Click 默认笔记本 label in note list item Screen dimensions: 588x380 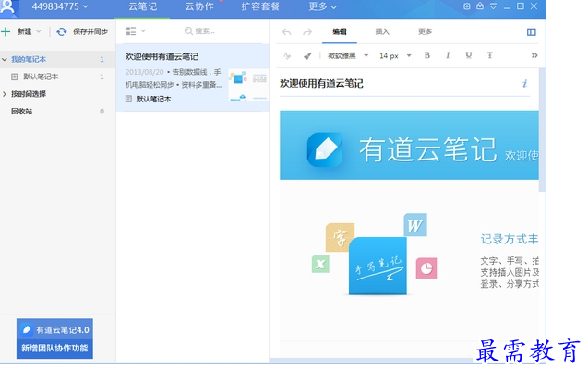153,99
